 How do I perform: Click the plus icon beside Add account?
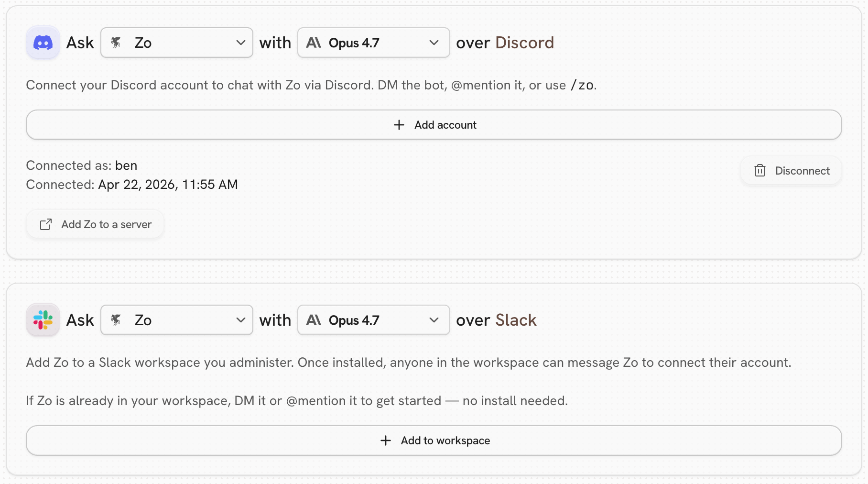click(399, 125)
